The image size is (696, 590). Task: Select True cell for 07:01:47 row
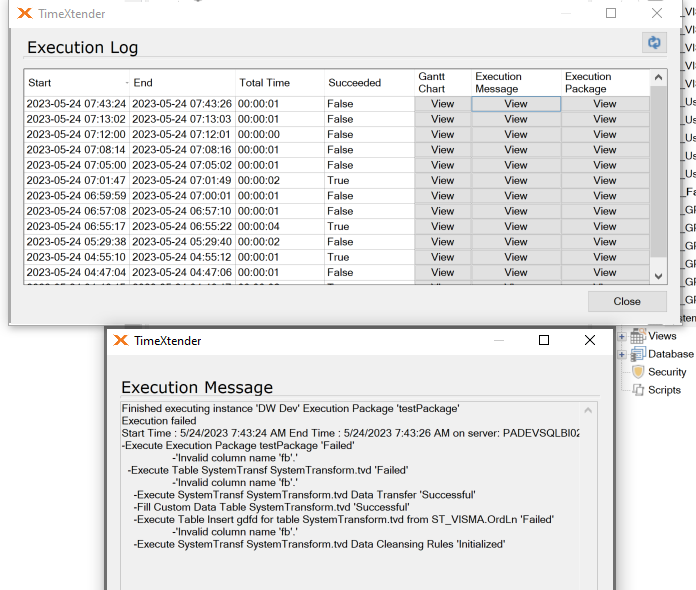click(x=369, y=181)
